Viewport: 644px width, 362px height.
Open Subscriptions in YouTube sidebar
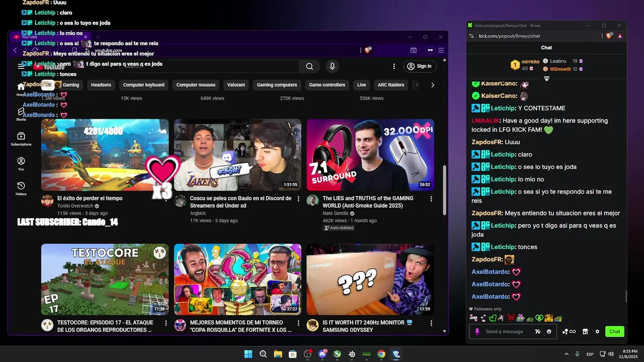(x=21, y=139)
